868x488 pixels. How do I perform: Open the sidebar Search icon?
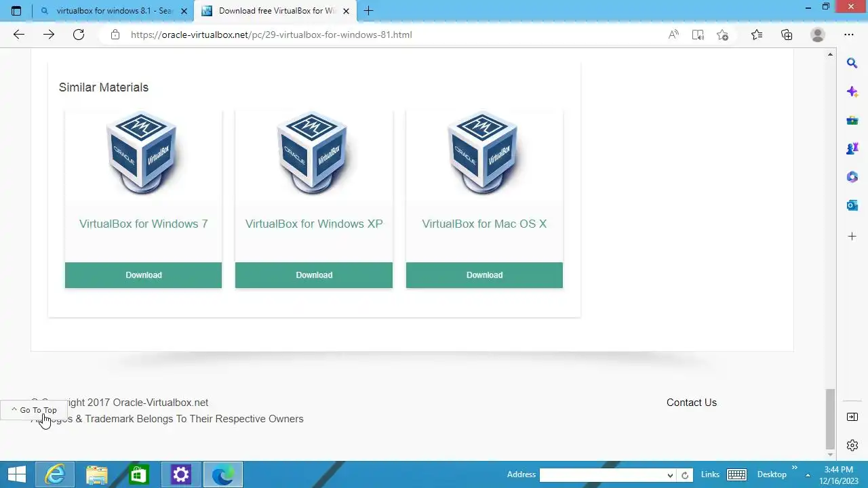[852, 63]
